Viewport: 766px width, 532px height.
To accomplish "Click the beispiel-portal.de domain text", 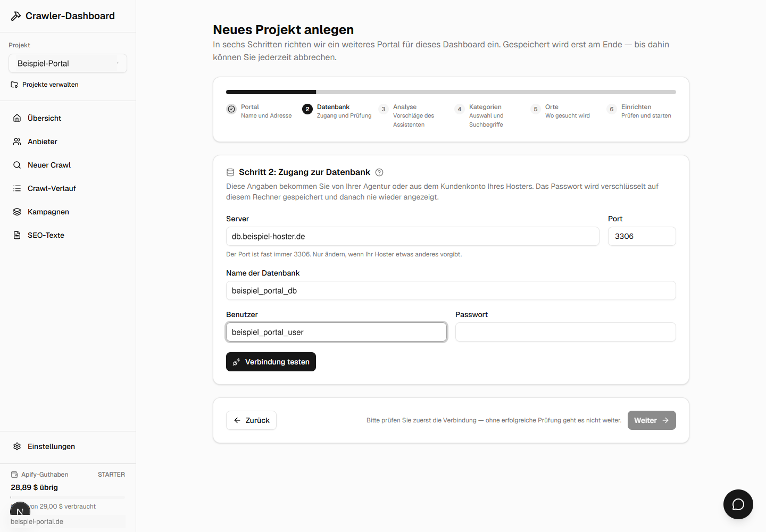I will 37,522.
